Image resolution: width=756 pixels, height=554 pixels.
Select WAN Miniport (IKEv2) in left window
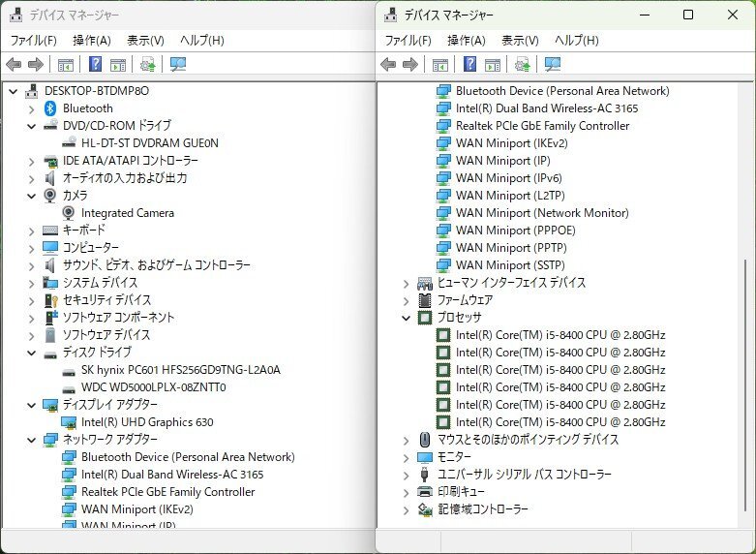[136, 509]
